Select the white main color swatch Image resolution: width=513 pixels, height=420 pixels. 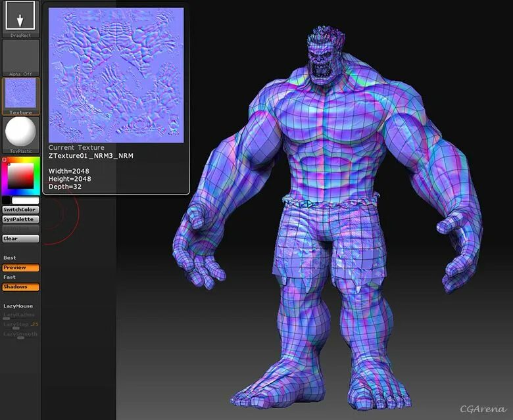click(25, 200)
